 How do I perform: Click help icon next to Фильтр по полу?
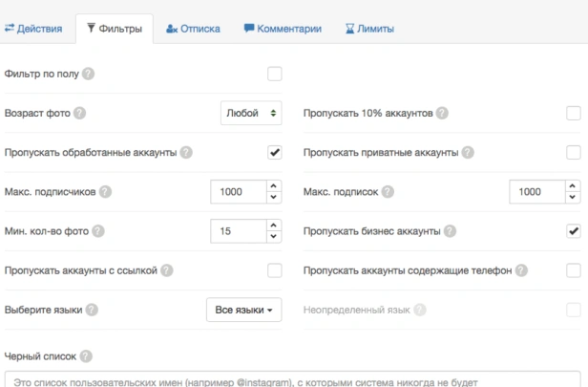(x=88, y=74)
